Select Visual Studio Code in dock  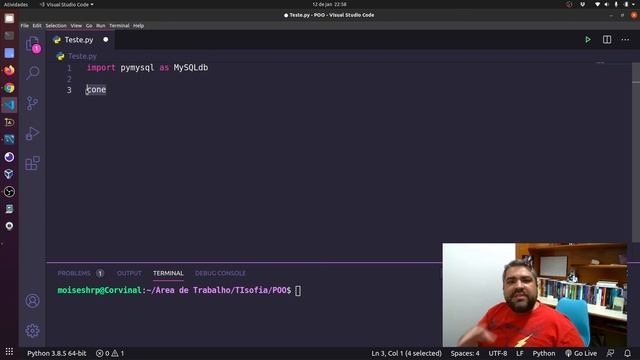click(9, 105)
